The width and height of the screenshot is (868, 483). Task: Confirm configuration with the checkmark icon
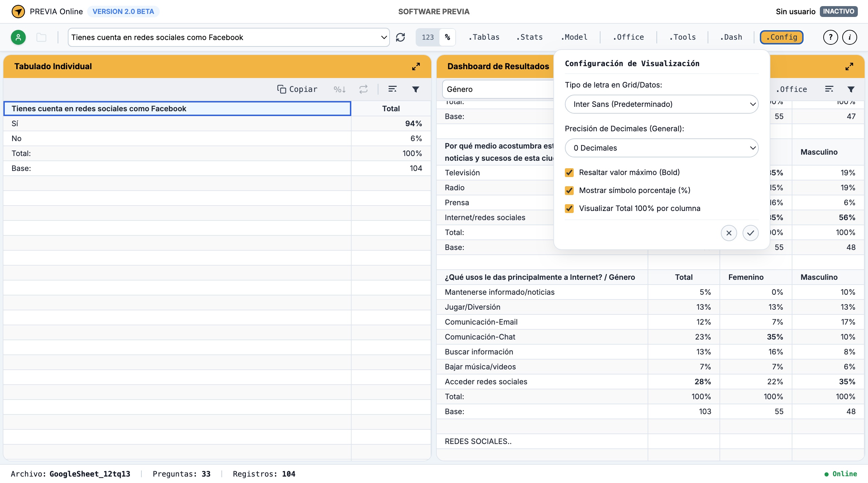751,233
